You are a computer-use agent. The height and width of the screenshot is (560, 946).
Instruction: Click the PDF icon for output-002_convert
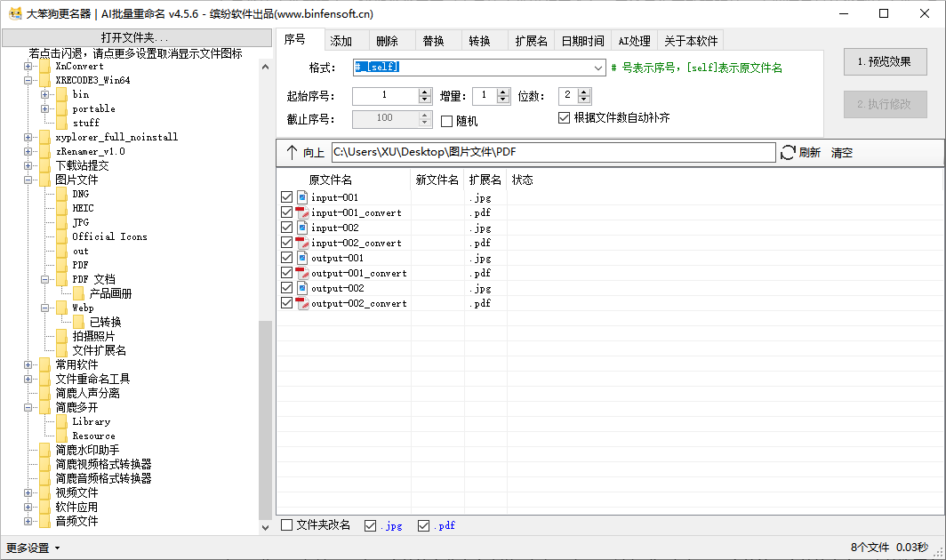[302, 303]
